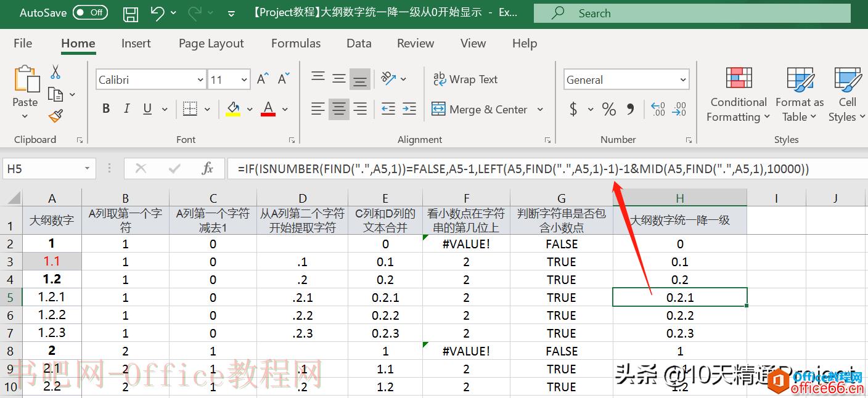Click the Comma Style icon
Viewport: 868px width, 398px height.
(630, 110)
